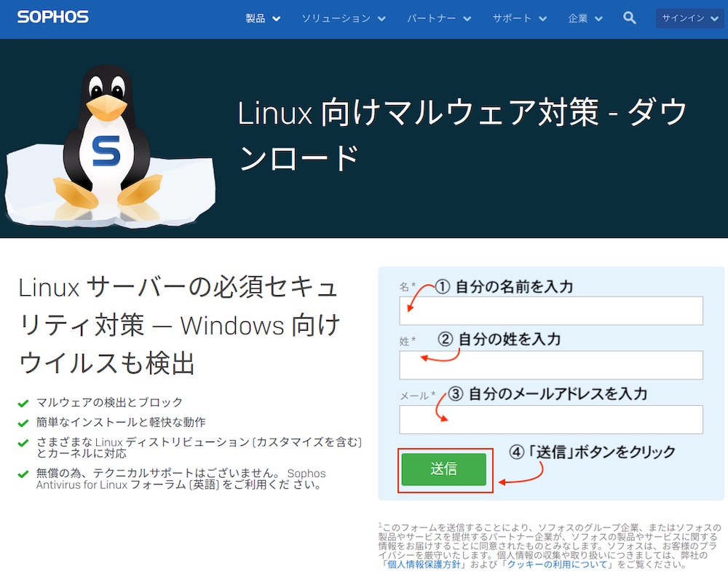This screenshot has height=577, width=728.
Task: Click the SOPHOS logo
Action: [x=53, y=17]
